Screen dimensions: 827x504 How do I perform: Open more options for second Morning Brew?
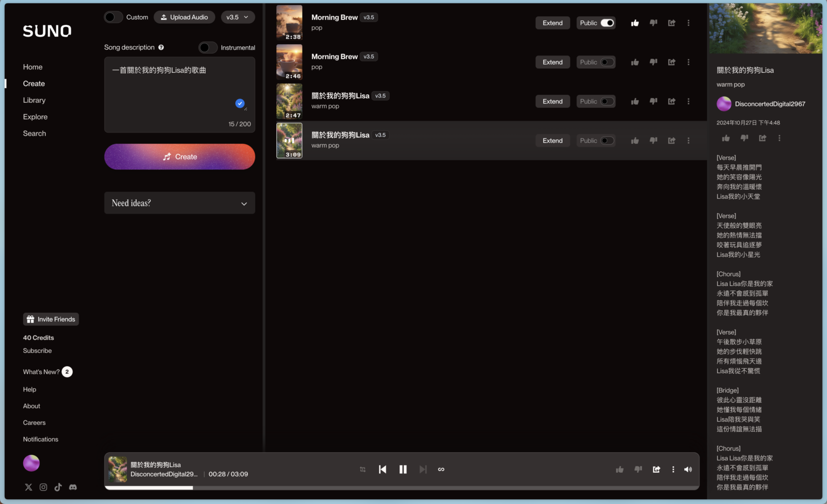click(x=688, y=62)
